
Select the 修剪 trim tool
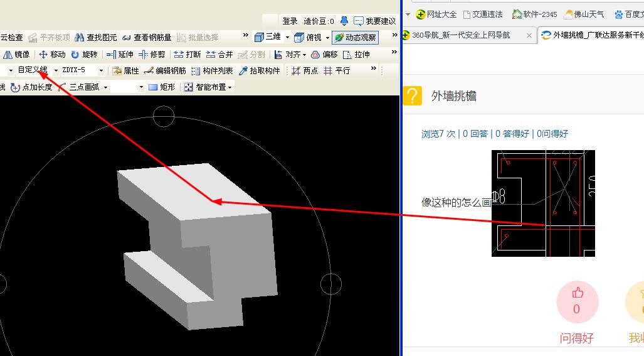(x=152, y=54)
